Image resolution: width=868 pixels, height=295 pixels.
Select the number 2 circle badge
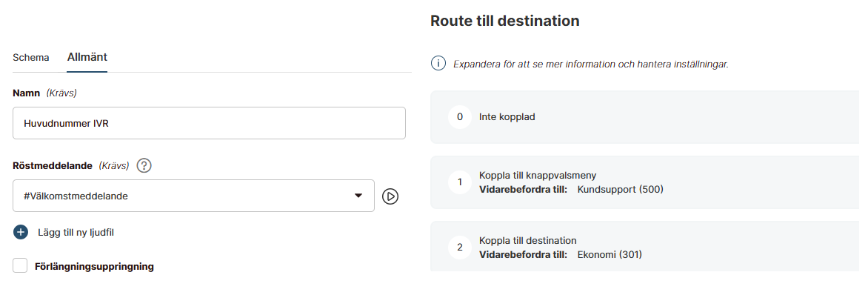(x=459, y=248)
